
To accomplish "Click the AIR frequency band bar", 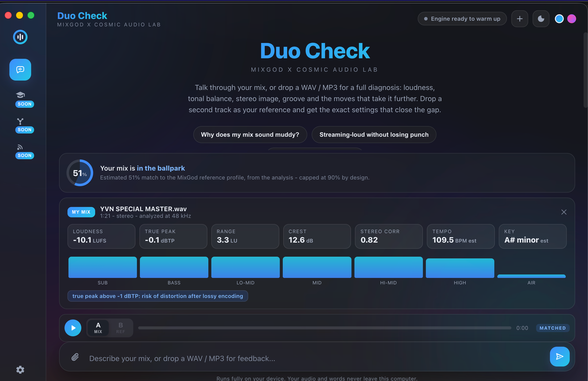I will [531, 276].
